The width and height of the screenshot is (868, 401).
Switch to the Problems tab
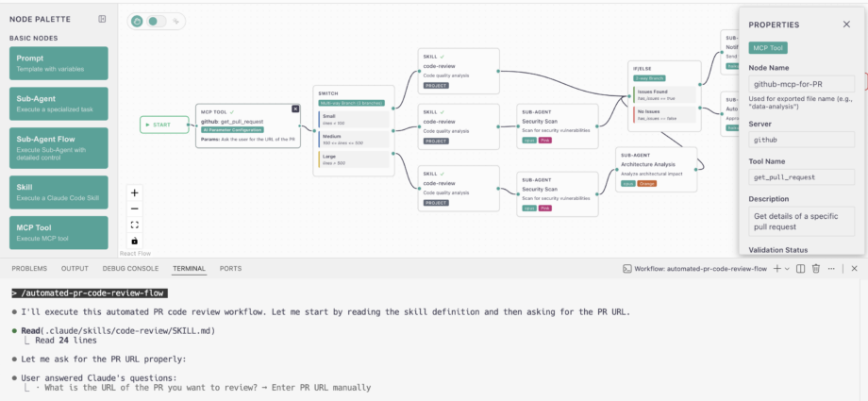[29, 269]
